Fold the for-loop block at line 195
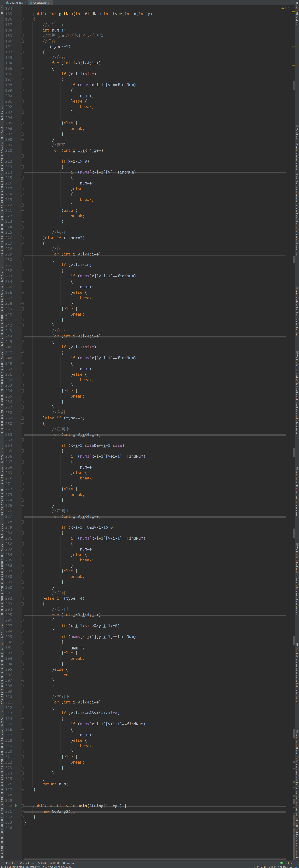This screenshot has width=299, height=868. coord(22,68)
